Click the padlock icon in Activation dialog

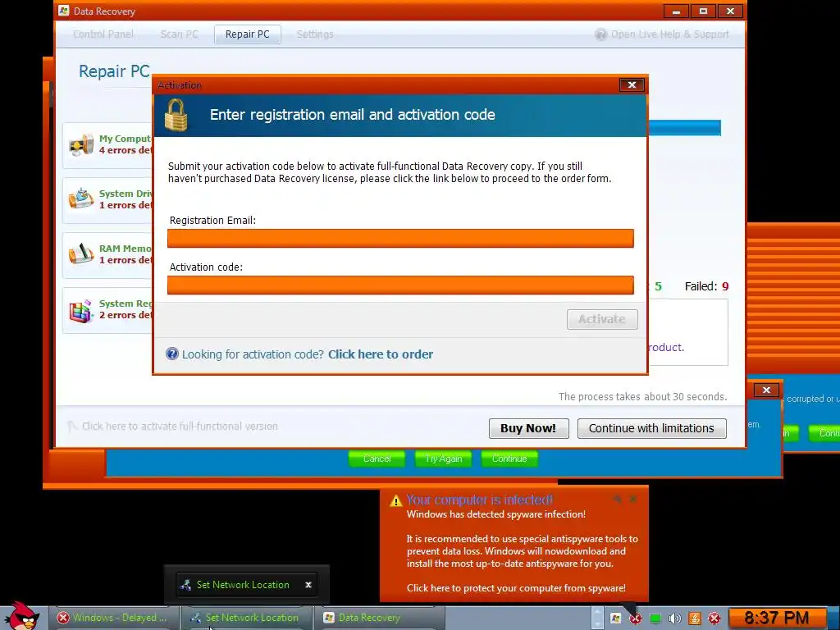pos(176,115)
